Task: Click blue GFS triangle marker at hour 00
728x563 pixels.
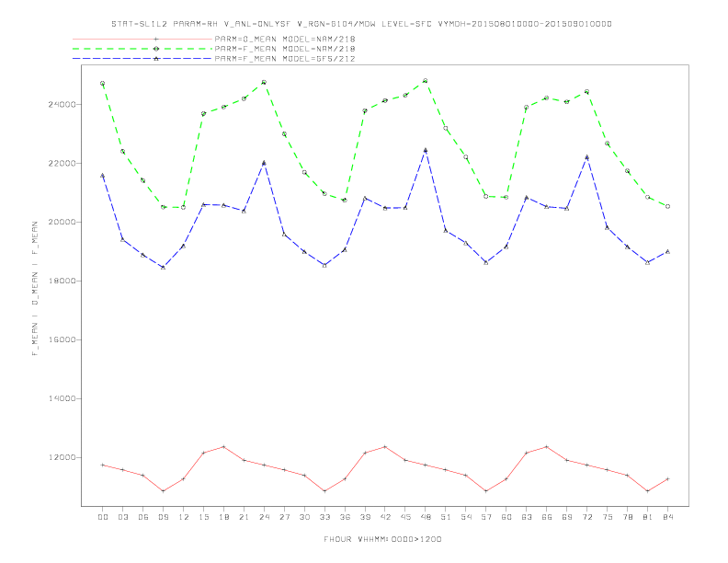Action: (103, 175)
